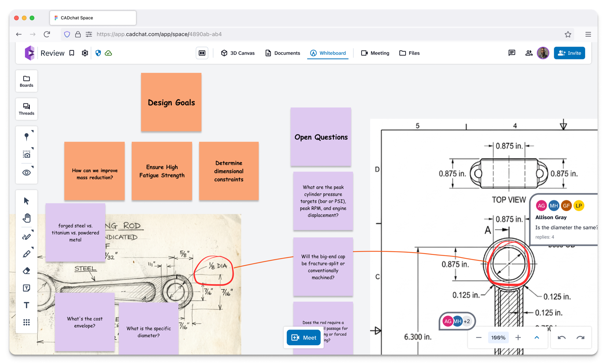Open the participants list icon
This screenshot has height=364, width=607.
[529, 53]
